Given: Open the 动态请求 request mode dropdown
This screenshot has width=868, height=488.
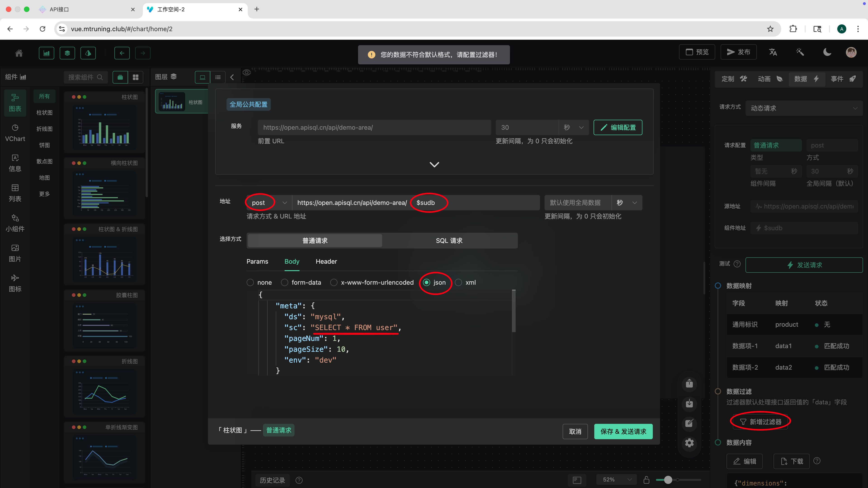Looking at the screenshot, I should 804,108.
